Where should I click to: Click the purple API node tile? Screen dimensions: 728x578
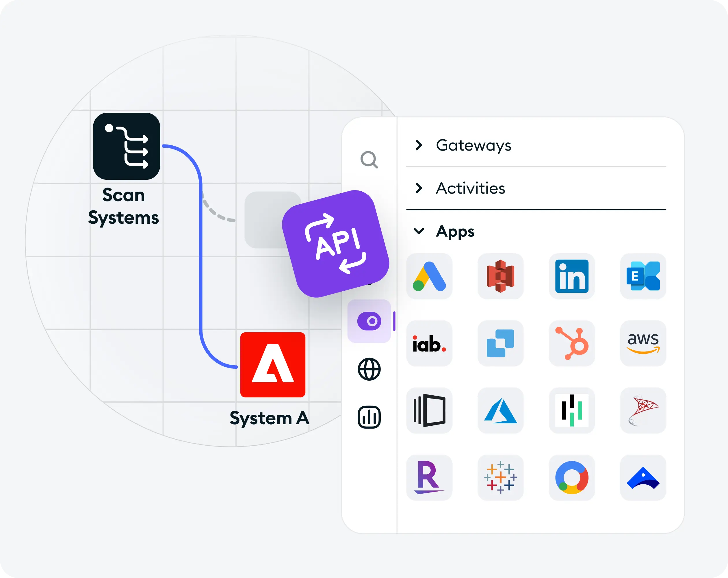(x=335, y=244)
